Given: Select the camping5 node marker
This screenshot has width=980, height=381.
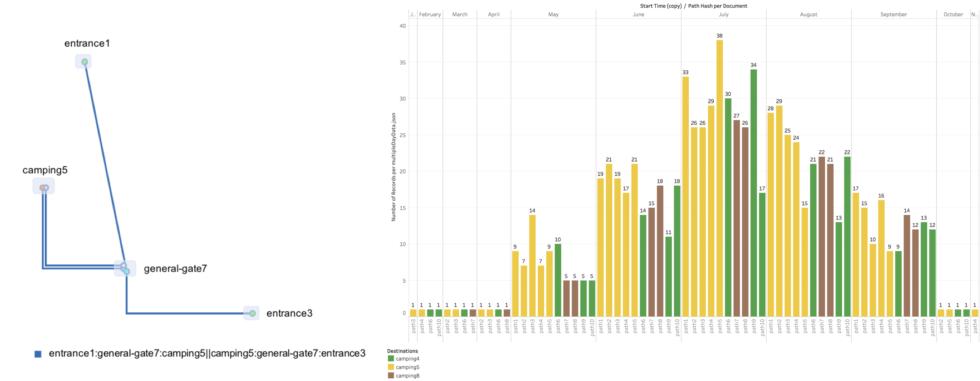Looking at the screenshot, I should pyautogui.click(x=44, y=188).
